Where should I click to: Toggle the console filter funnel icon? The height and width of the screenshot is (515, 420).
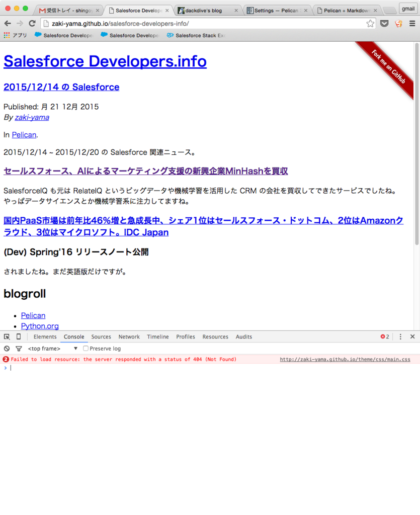click(x=19, y=349)
